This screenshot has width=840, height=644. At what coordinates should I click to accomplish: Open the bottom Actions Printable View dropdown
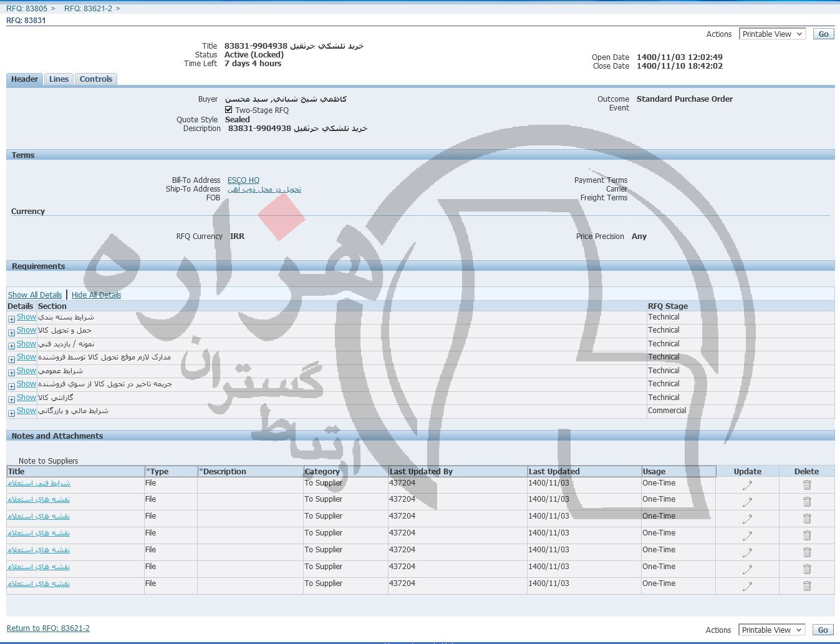tap(772, 630)
